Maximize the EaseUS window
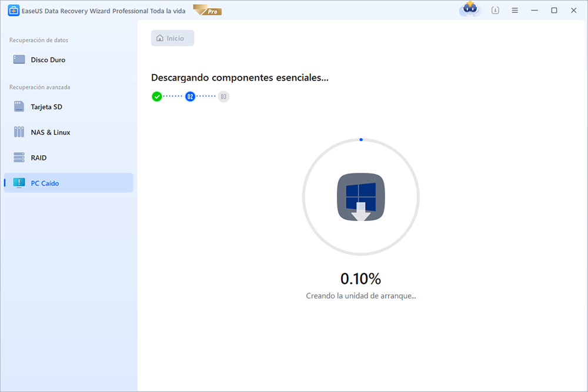The width and height of the screenshot is (588, 392). (554, 11)
